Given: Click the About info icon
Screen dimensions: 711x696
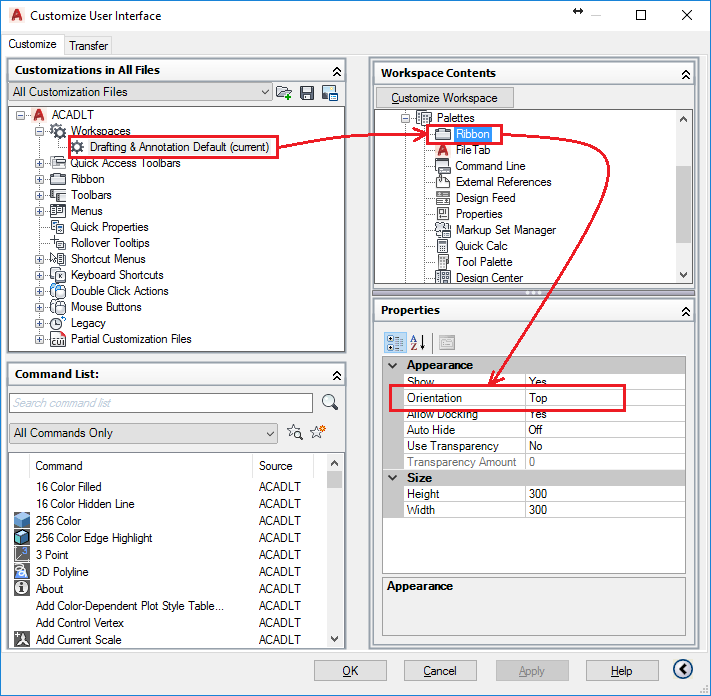Looking at the screenshot, I should 22,588.
